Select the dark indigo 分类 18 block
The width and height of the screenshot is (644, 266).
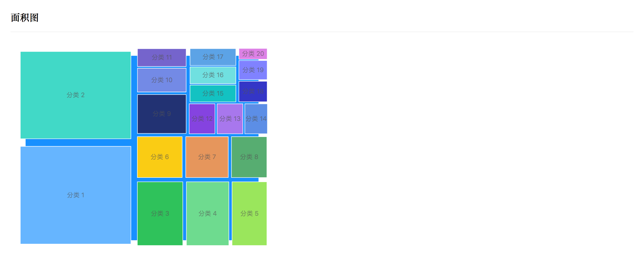[253, 91]
